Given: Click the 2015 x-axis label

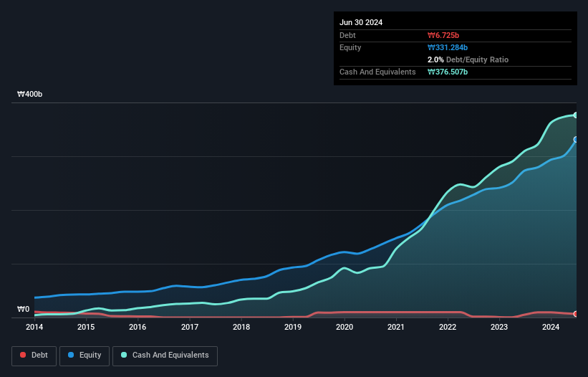Looking at the screenshot, I should pyautogui.click(x=86, y=327).
